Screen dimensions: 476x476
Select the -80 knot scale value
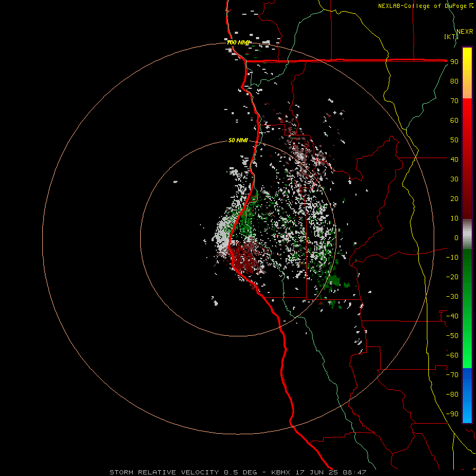(452, 395)
